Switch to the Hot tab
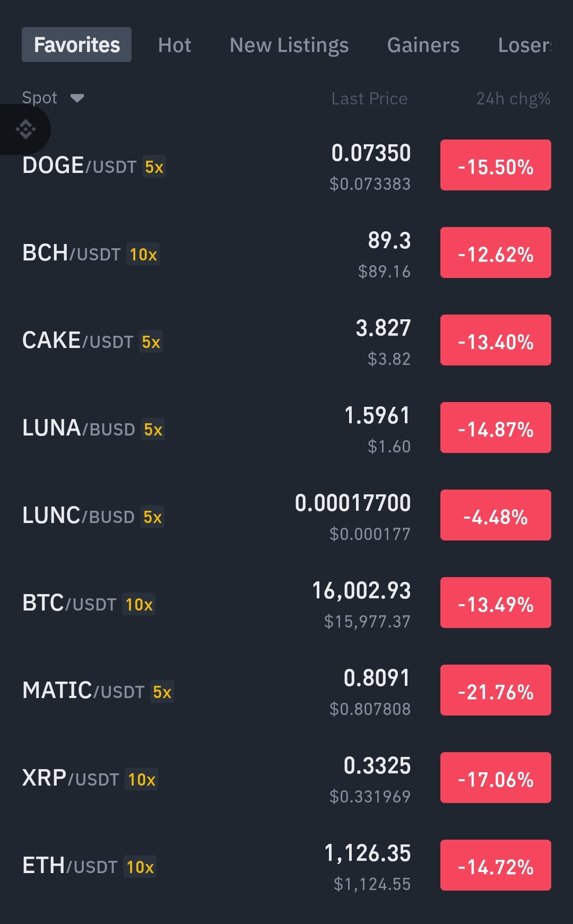Image resolution: width=573 pixels, height=924 pixels. point(175,45)
